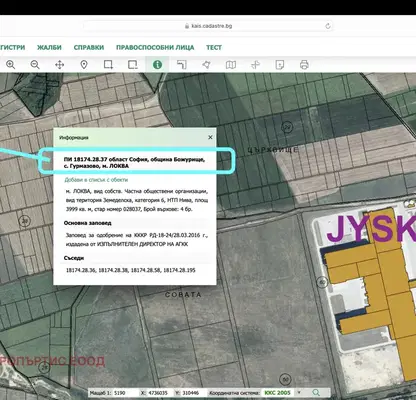Open the СПРАВКИ menu
The width and height of the screenshot is (416, 400).
[89, 47]
